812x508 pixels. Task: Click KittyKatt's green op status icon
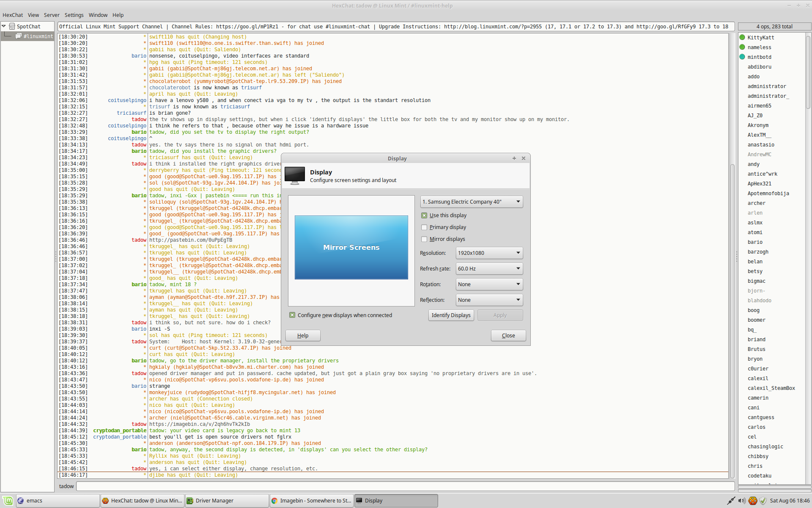pos(742,37)
